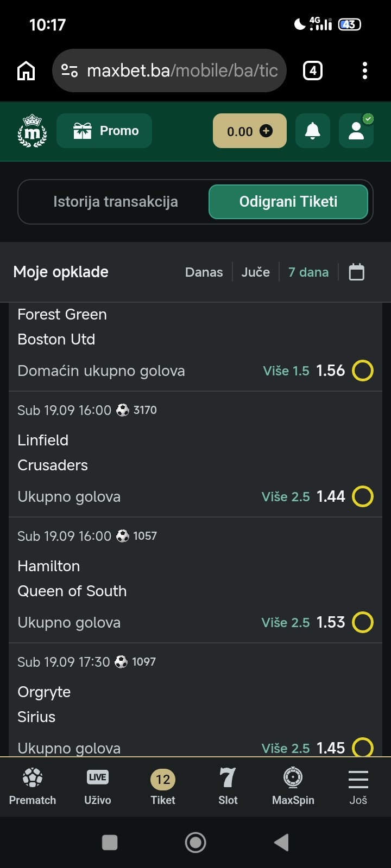Tap the 0.00 balance deposit button
The height and width of the screenshot is (868, 391).
[x=250, y=131]
